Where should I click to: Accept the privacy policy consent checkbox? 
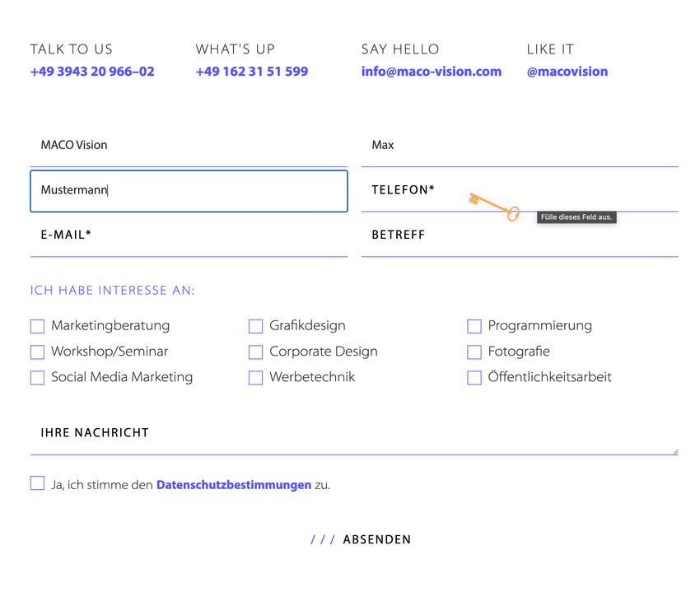pos(37,483)
